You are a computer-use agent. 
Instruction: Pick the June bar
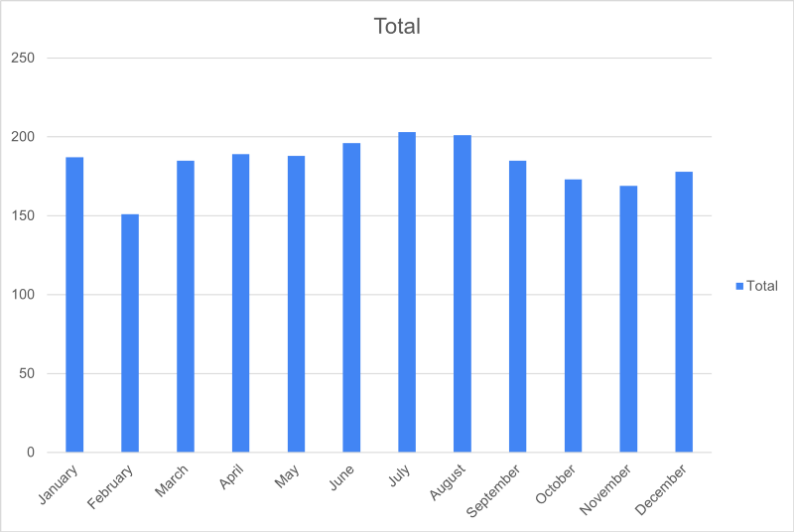tap(351, 298)
